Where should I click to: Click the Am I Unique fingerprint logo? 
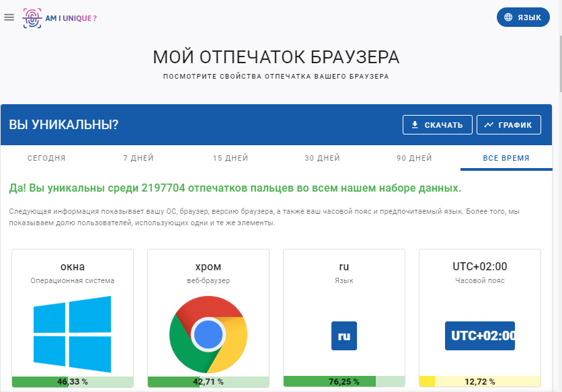pos(60,17)
